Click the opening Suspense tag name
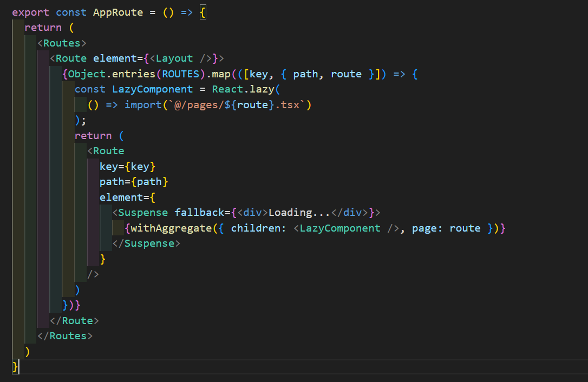Screen dimensions: 588x382 pos(143,213)
